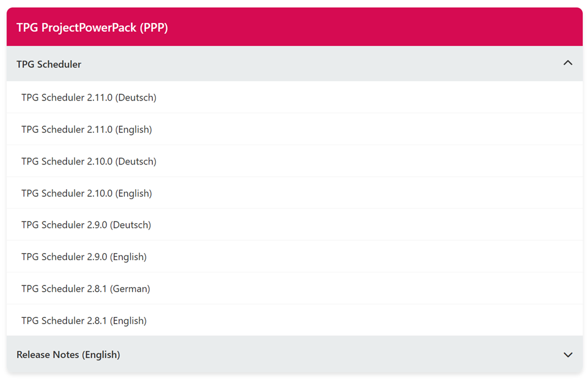Download TPG Scheduler 2.10.0 (Deutsch)
Screen dimensions: 588x380
pos(89,162)
